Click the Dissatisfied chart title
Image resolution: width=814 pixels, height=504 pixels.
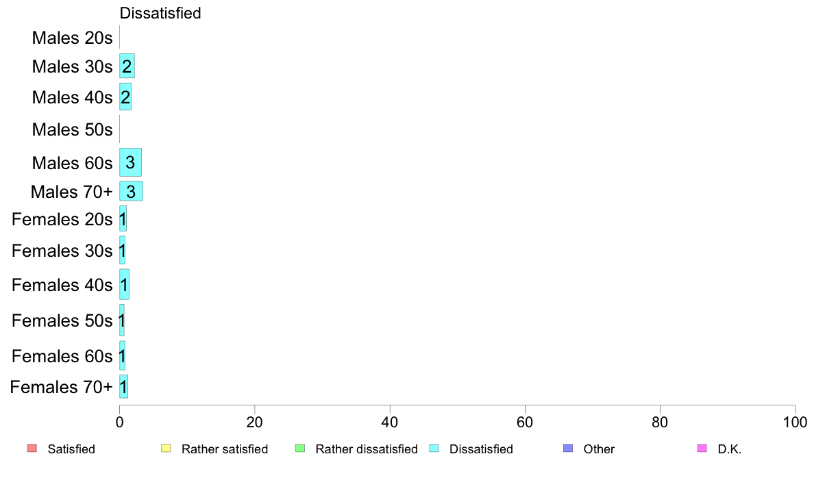(160, 13)
